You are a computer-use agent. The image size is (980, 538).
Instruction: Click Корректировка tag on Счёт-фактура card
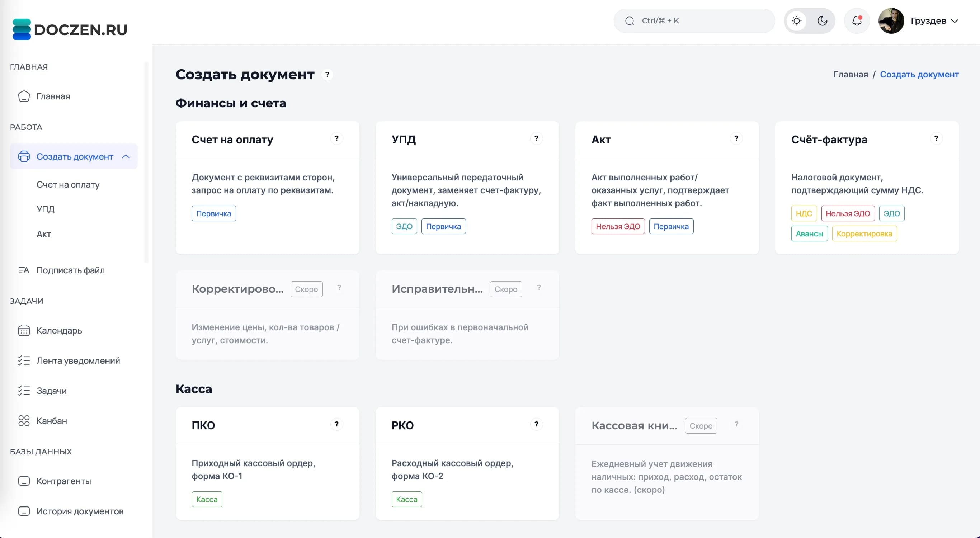click(864, 233)
